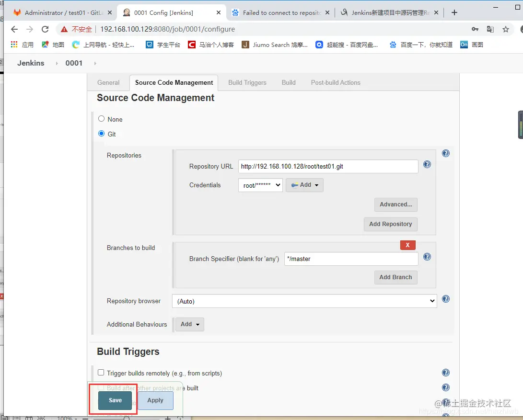
Task: Open the 马治个人博客 CSDN bookmark
Action: (x=211, y=45)
